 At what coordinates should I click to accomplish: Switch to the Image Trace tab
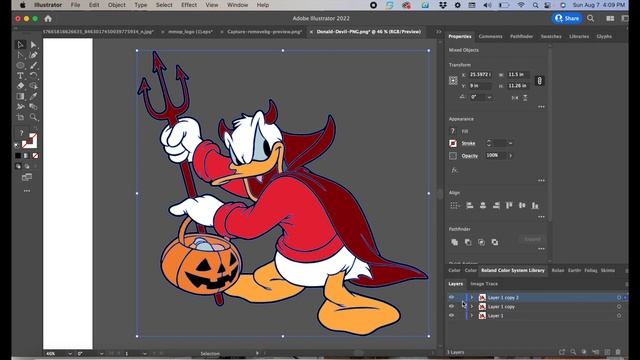click(x=484, y=284)
